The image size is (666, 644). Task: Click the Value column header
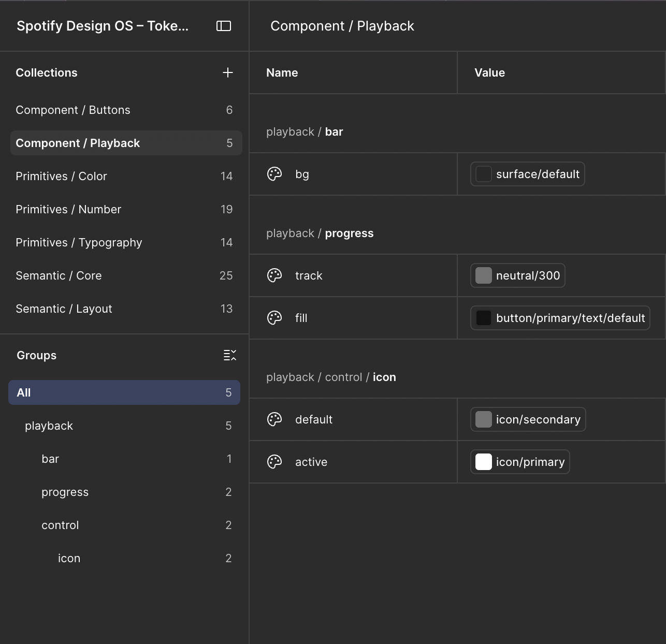(x=489, y=72)
